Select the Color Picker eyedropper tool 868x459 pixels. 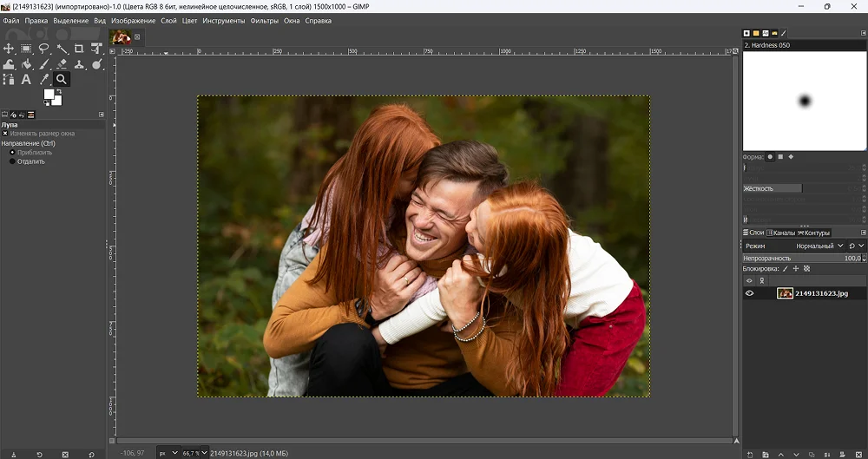44,80
